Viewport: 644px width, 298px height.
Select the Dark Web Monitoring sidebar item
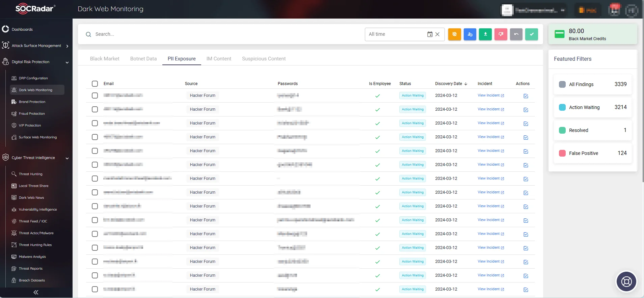point(37,90)
